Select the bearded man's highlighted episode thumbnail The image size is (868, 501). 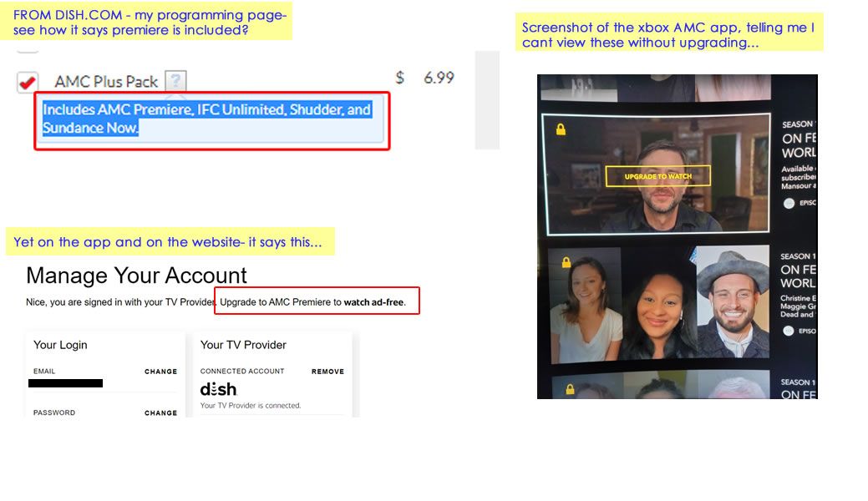click(x=656, y=175)
